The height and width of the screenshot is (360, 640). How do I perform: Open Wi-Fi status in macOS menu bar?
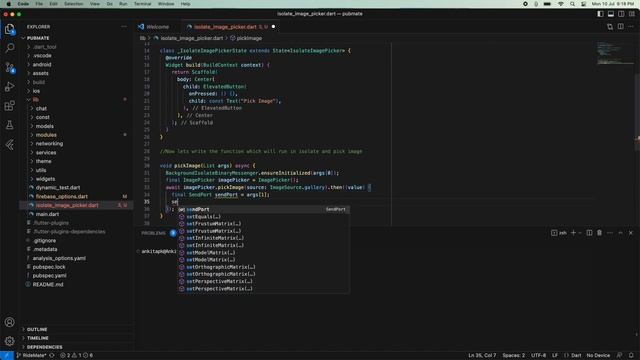coord(561,4)
